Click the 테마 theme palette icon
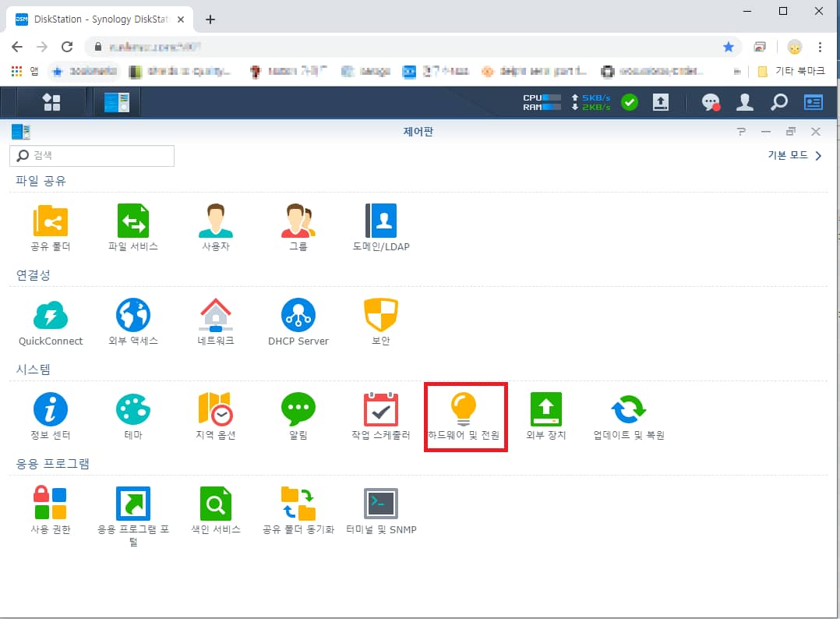This screenshot has height=619, width=840. click(133, 409)
